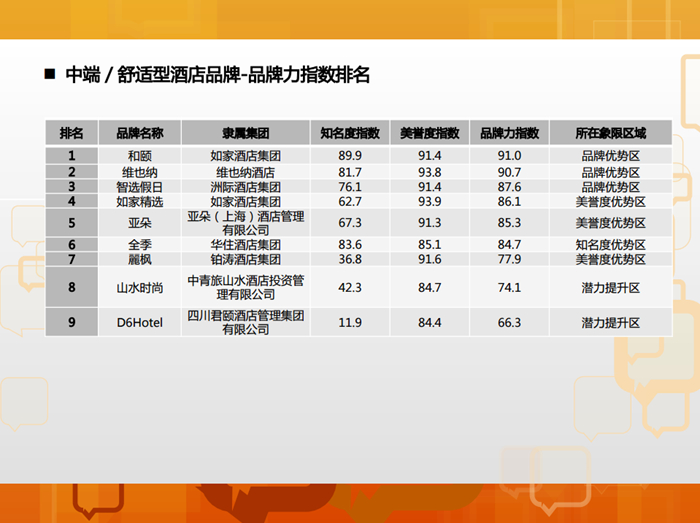Click brand power value 66.3

[x=509, y=323]
